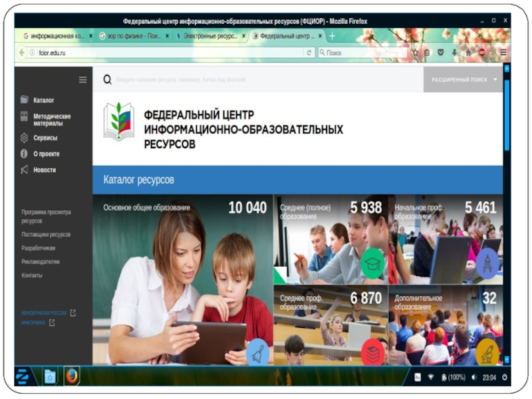Open the Программа просмотра ресурсов link
The width and height of the screenshot is (532, 399).
tap(46, 217)
